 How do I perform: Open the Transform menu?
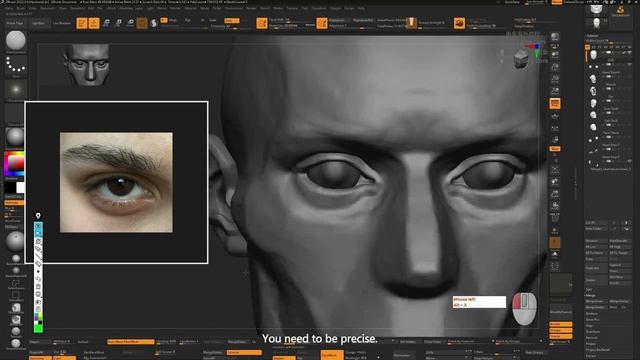319,8
